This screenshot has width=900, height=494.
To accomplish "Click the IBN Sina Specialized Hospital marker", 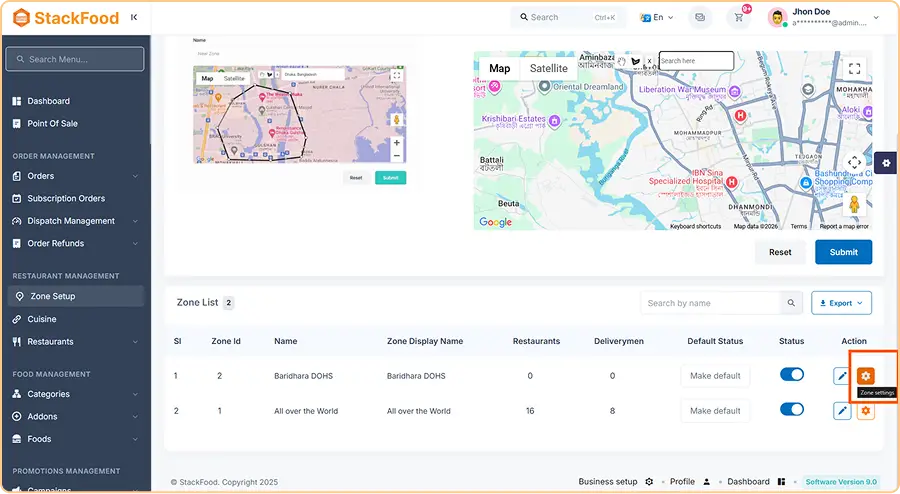I will coord(731,182).
